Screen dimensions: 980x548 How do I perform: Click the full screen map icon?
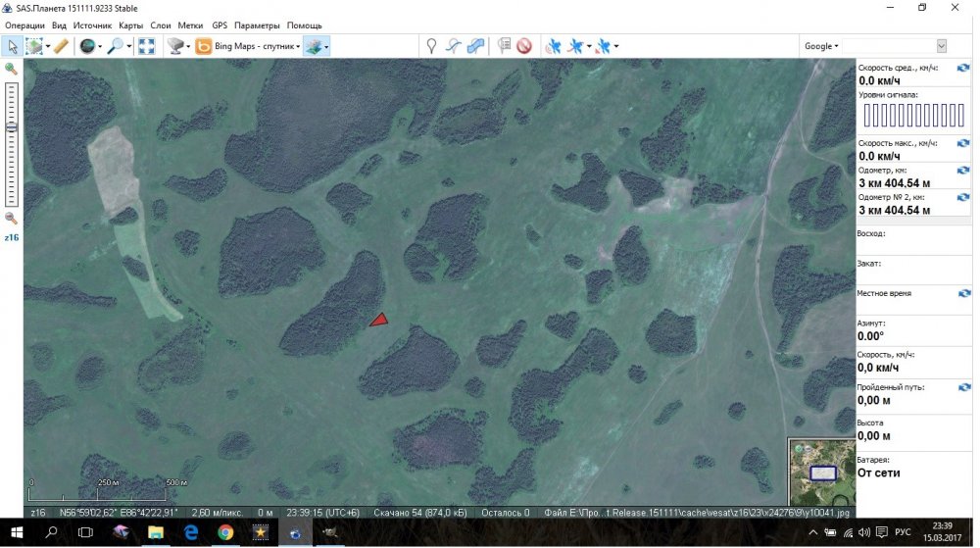[146, 46]
